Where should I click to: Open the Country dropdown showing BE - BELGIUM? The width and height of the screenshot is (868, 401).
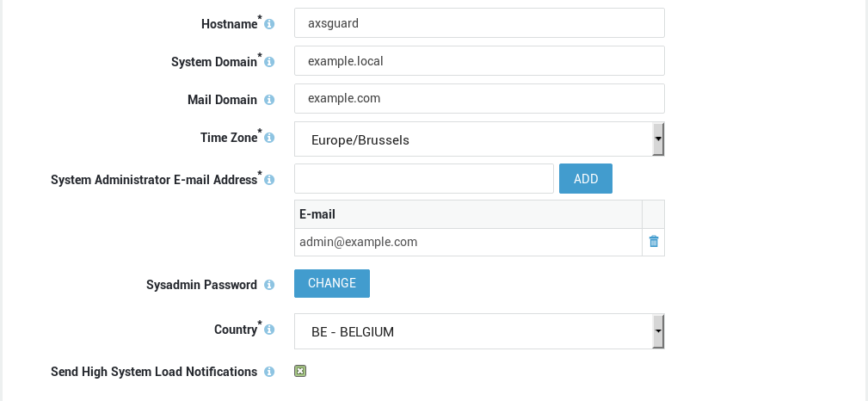tap(479, 331)
